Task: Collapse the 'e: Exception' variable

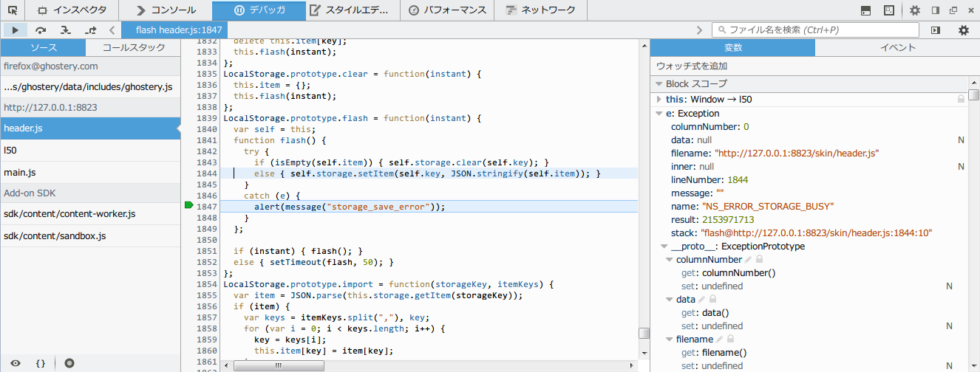Action: [659, 114]
